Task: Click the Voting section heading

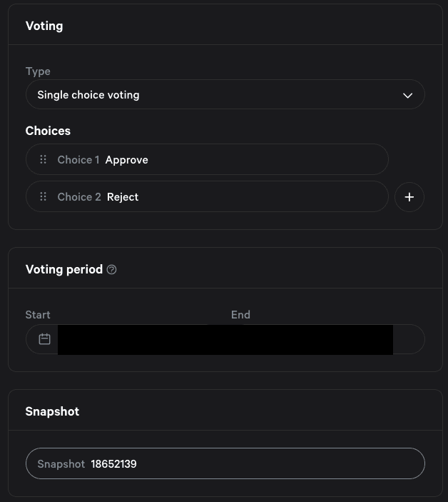Action: click(x=44, y=26)
